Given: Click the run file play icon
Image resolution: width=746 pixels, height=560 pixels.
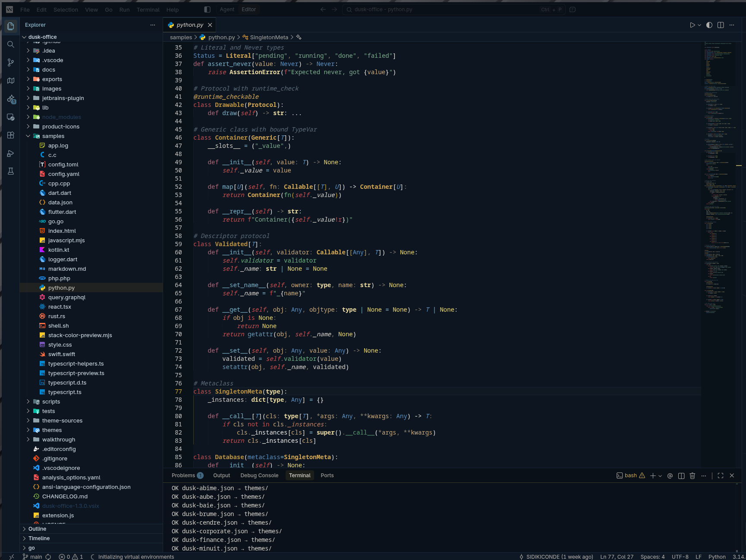Looking at the screenshot, I should coord(692,25).
